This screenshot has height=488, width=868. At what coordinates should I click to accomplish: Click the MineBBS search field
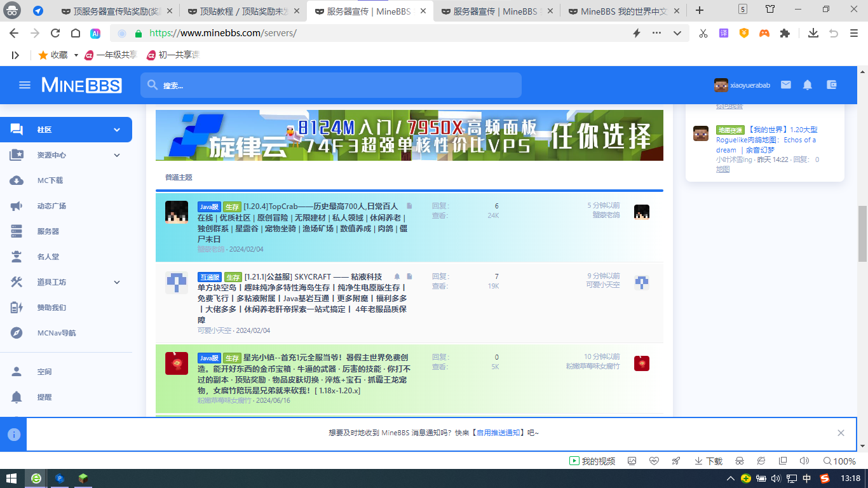pos(331,85)
